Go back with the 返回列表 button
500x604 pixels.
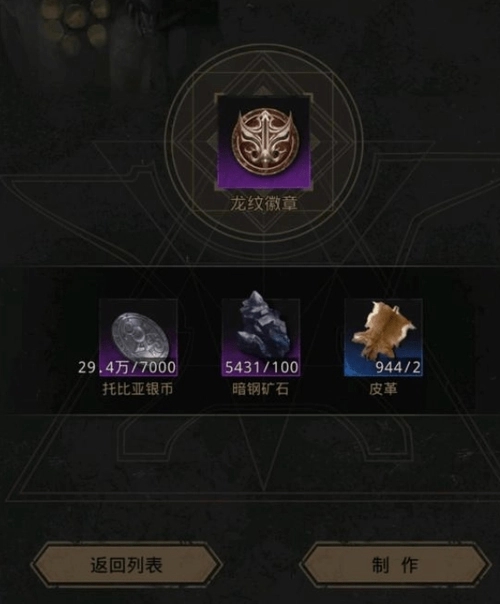click(127, 565)
